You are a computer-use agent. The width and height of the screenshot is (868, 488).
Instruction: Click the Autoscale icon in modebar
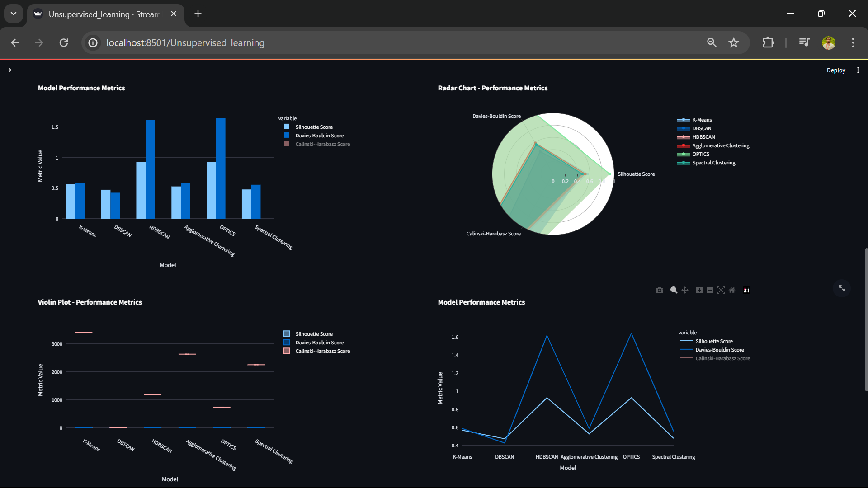721,290
